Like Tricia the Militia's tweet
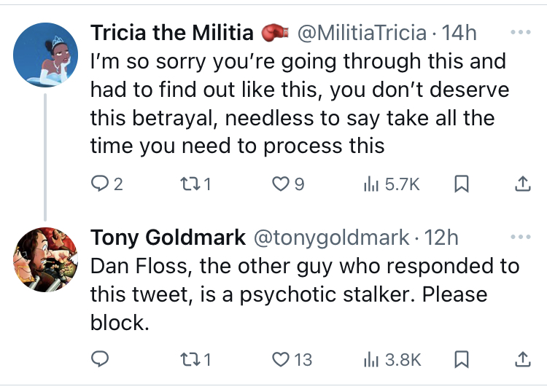 click(288, 184)
